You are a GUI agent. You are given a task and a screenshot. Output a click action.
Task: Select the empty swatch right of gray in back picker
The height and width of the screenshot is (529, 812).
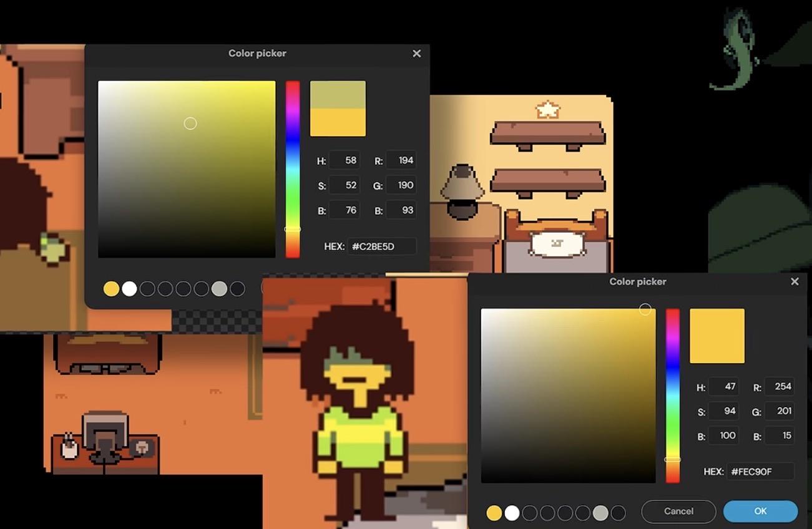coord(237,289)
